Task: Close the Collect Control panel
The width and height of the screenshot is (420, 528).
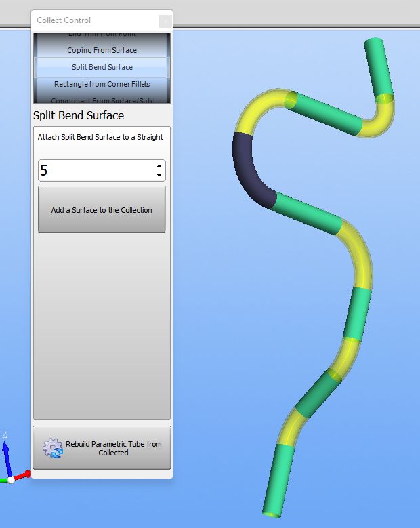Action: click(165, 21)
